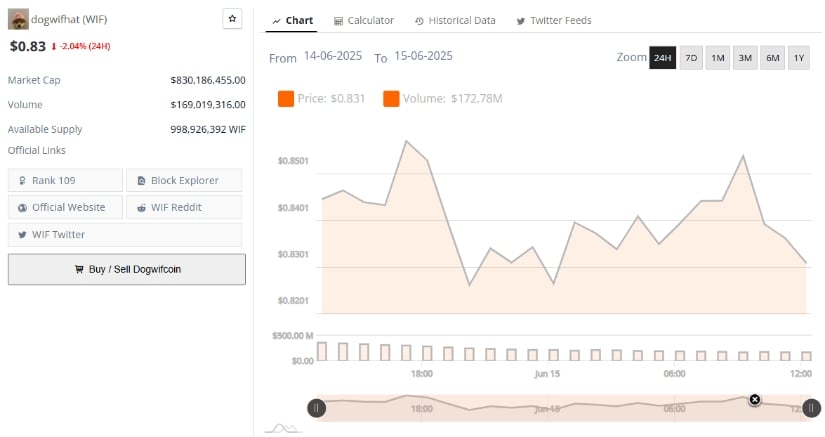This screenshot has height=437, width=825.
Task: Click the Twitter bird icon in tab bar
Action: click(x=520, y=22)
